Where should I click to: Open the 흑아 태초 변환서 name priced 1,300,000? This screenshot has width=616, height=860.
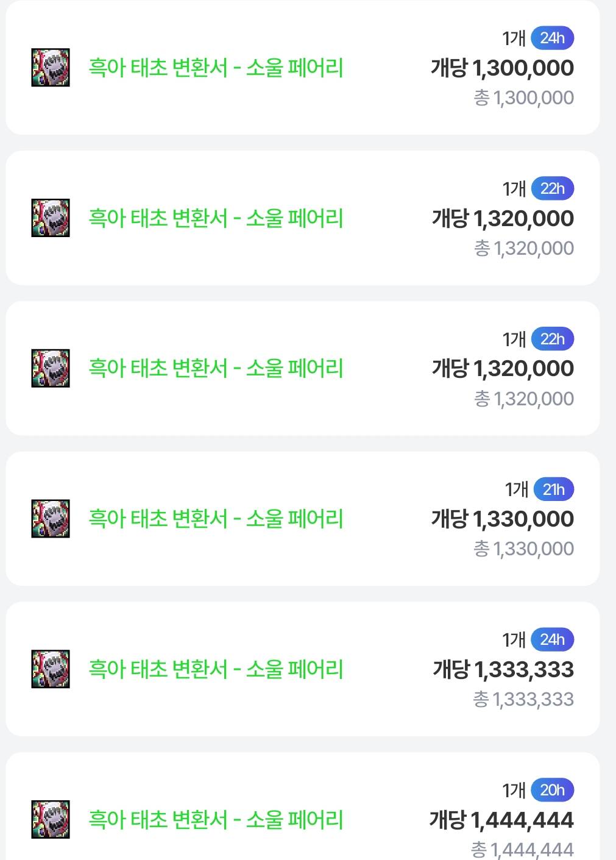(216, 68)
